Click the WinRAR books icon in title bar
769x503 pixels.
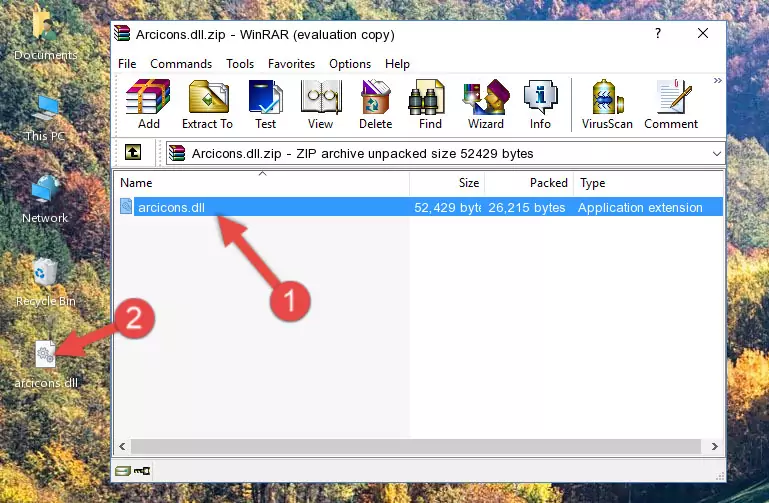pyautogui.click(x=122, y=33)
